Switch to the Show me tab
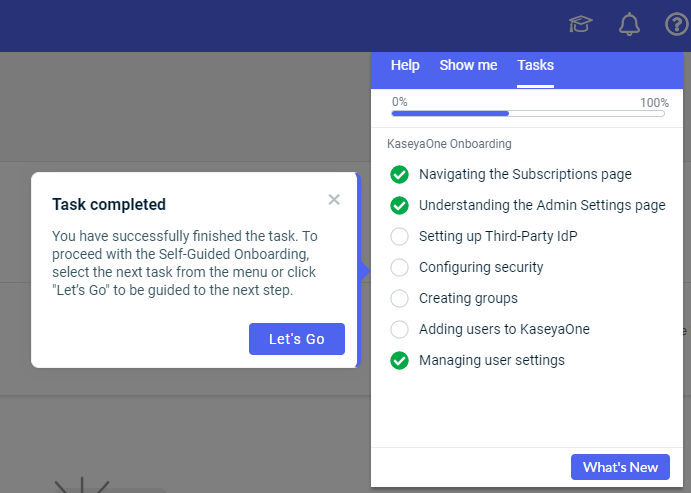 click(x=468, y=65)
